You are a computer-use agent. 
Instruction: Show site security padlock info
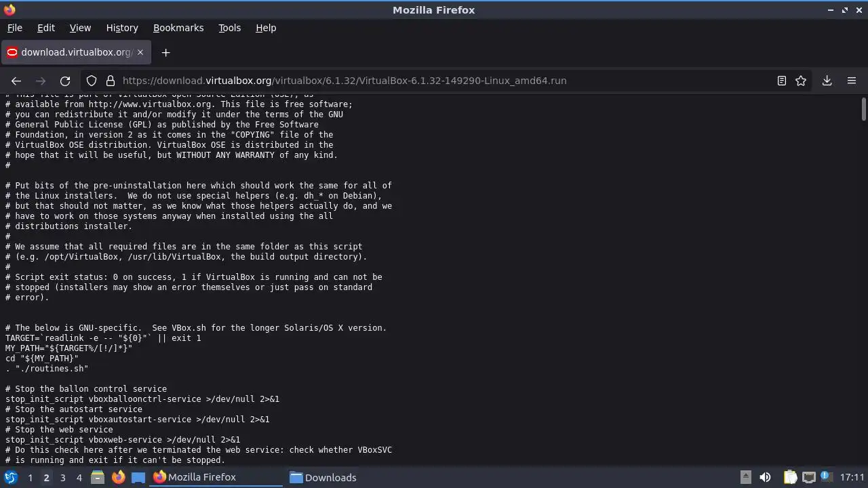110,81
